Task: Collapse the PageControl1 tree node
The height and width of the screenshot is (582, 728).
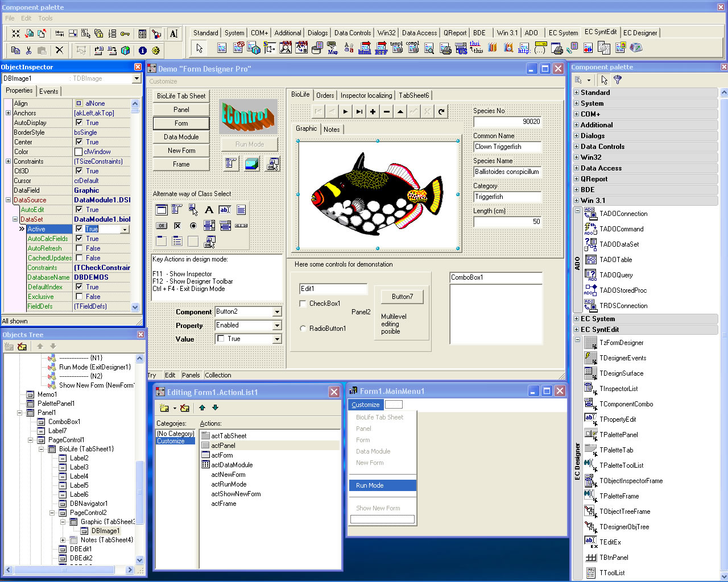Action: (31, 440)
